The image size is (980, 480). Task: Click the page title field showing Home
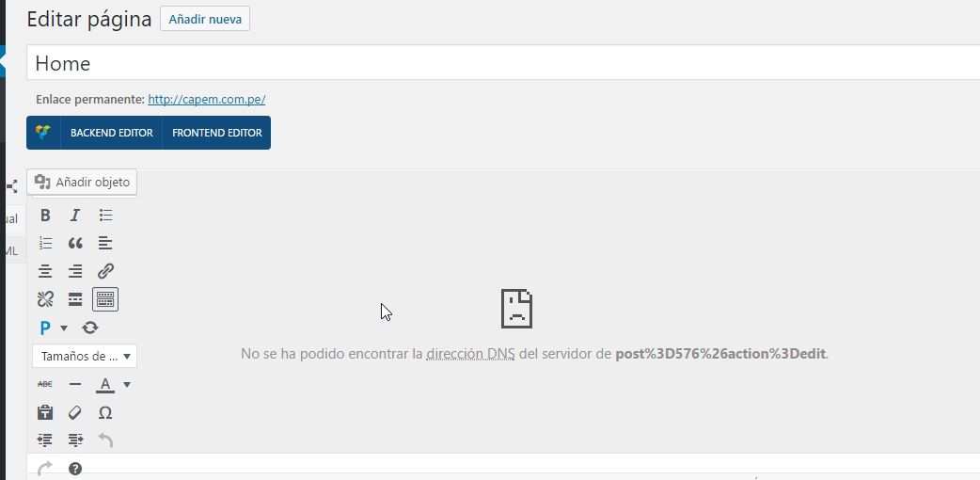point(503,62)
